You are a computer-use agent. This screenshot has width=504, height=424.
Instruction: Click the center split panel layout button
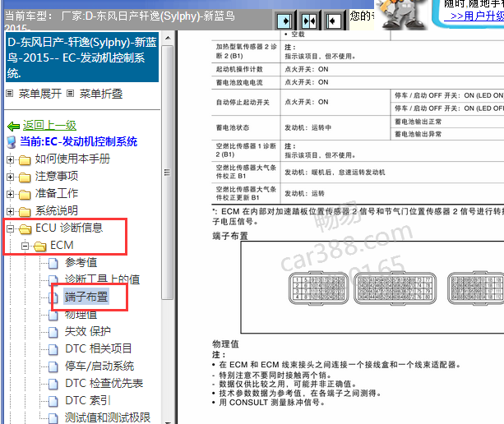309,21
